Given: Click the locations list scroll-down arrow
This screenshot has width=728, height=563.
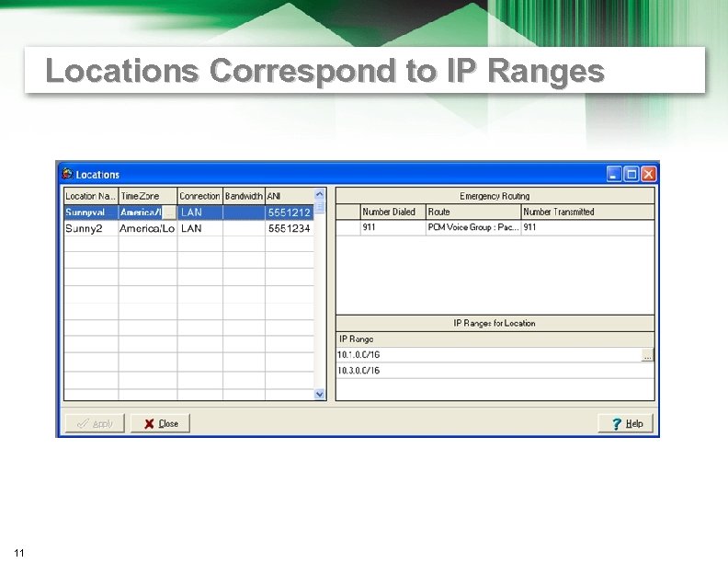Looking at the screenshot, I should (x=320, y=394).
